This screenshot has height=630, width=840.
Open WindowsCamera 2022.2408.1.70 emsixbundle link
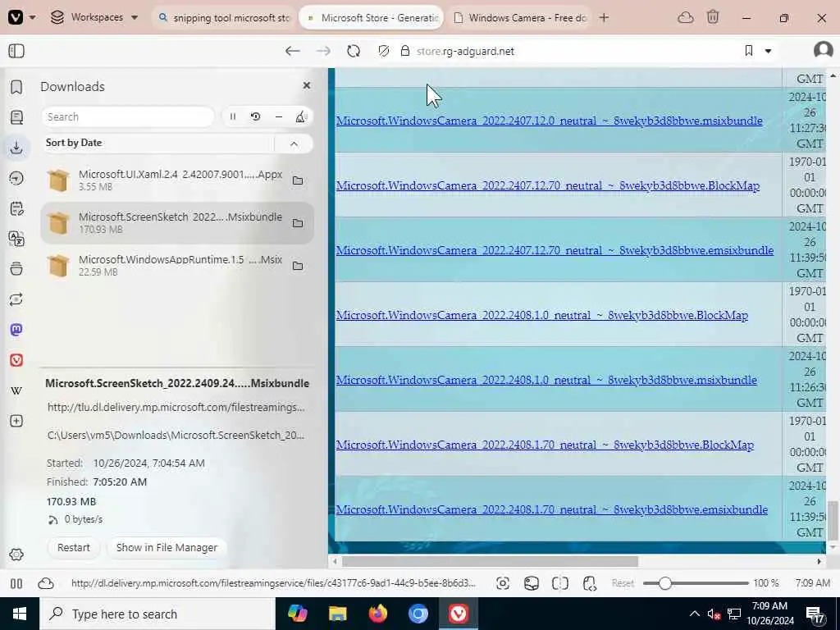click(x=552, y=509)
